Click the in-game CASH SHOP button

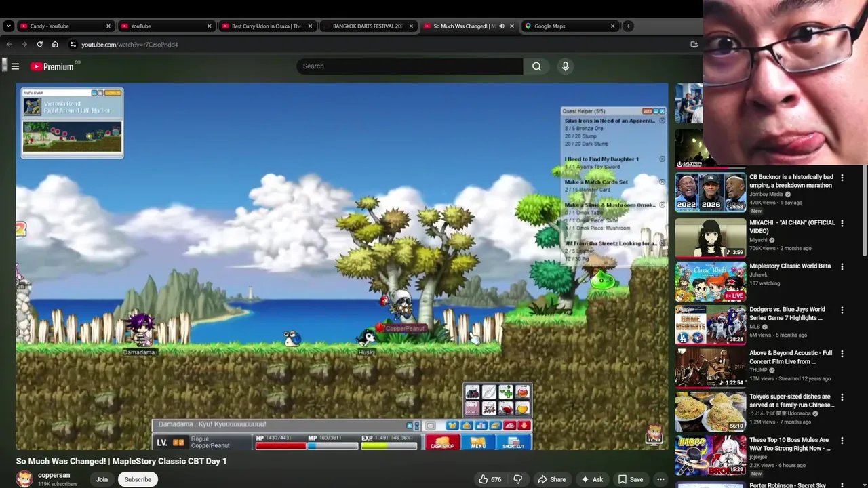pos(442,443)
